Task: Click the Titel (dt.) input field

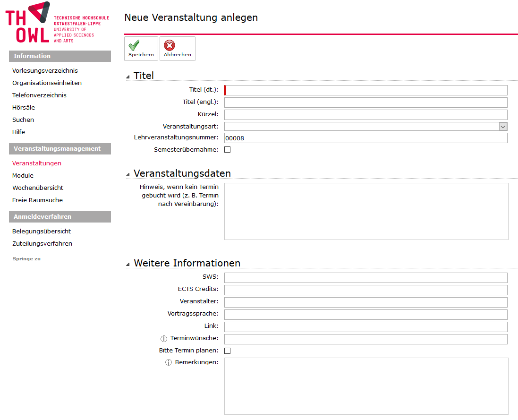Action: 366,90
